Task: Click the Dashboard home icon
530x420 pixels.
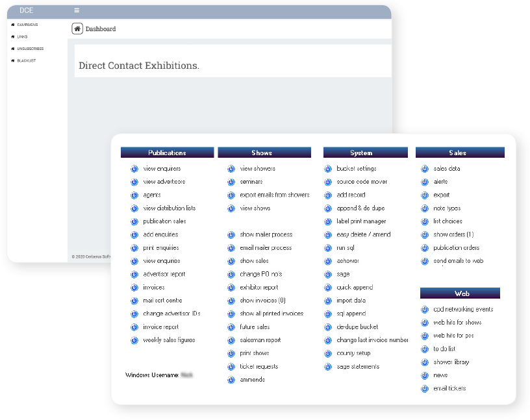Action: [77, 29]
